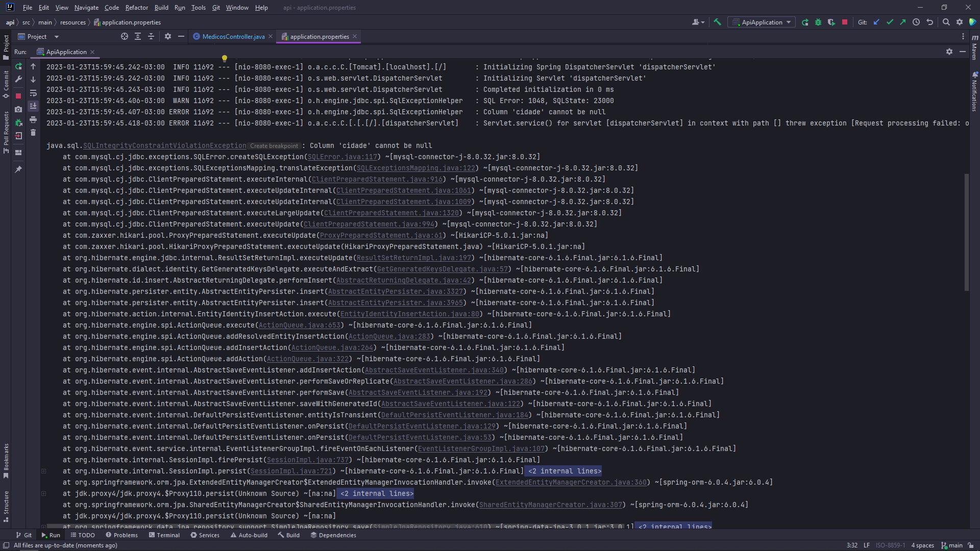Change line separator 'LF'
This screenshot has width=980, height=551.
pyautogui.click(x=867, y=545)
